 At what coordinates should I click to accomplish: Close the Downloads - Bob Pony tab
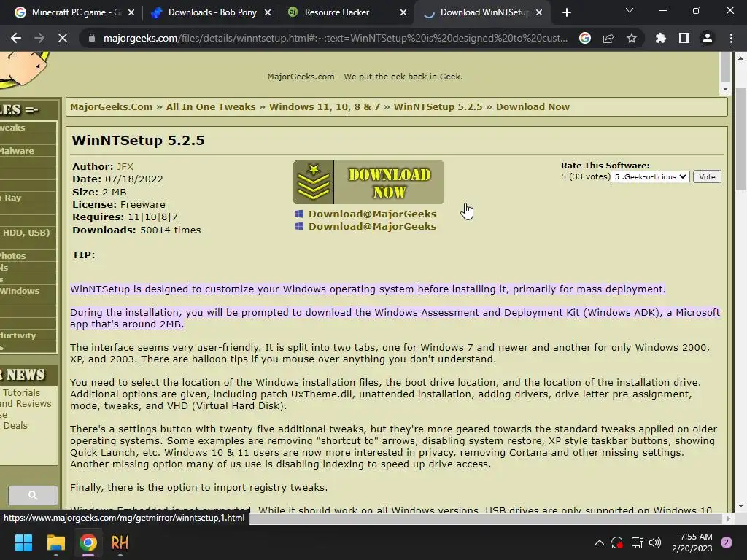[x=268, y=12]
